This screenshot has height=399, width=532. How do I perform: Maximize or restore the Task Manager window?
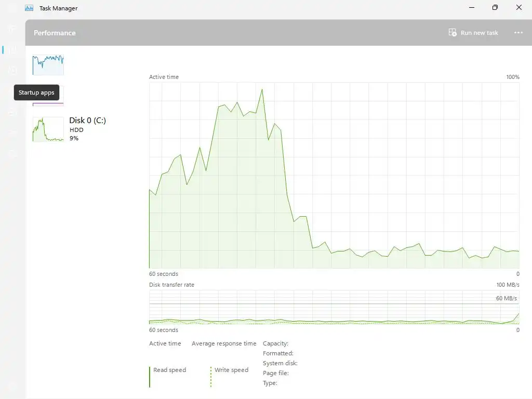click(495, 7)
